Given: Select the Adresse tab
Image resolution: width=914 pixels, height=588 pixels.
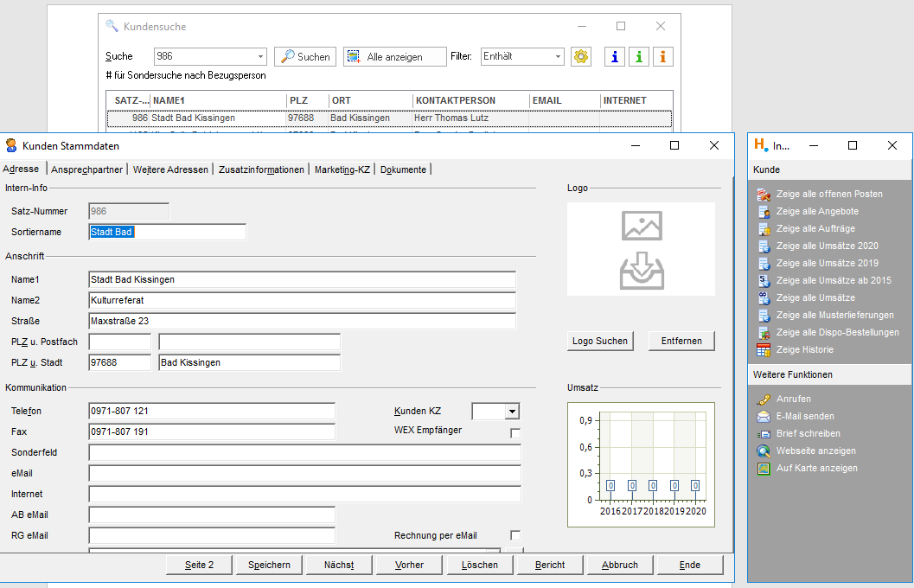Looking at the screenshot, I should point(21,169).
